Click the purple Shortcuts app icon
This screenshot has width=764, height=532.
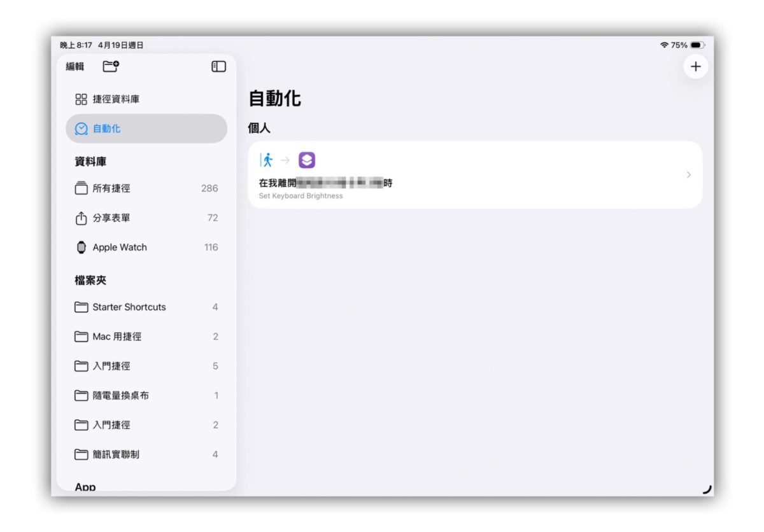307,160
